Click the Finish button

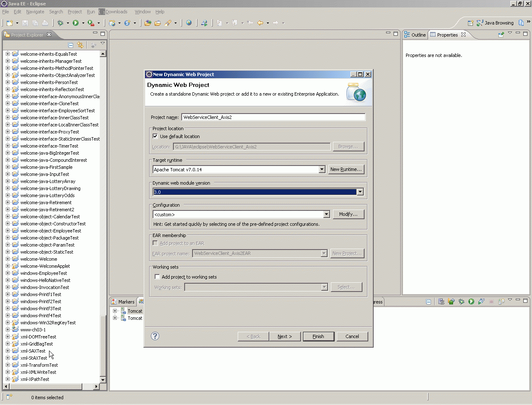318,336
